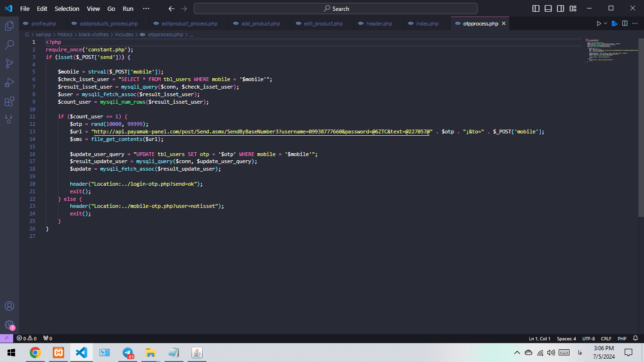Expand the overflow menu after Run
This screenshot has height=362, width=644.
pos(146,8)
